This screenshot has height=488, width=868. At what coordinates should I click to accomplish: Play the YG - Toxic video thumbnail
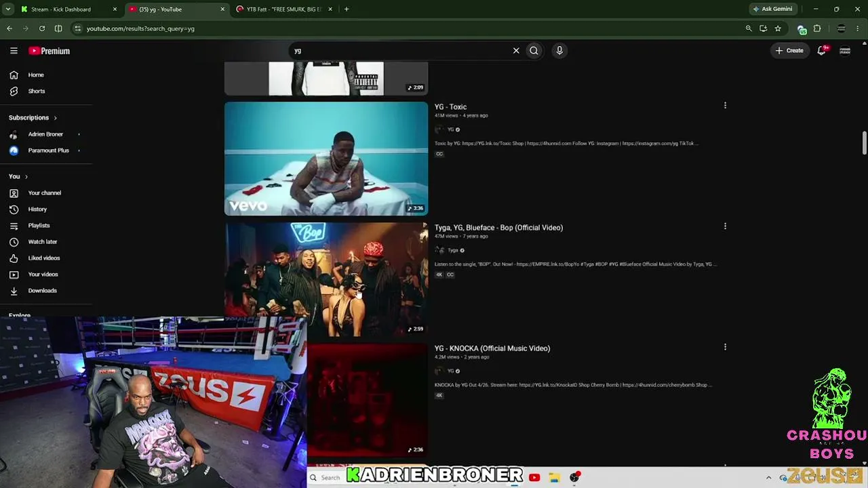(x=326, y=159)
